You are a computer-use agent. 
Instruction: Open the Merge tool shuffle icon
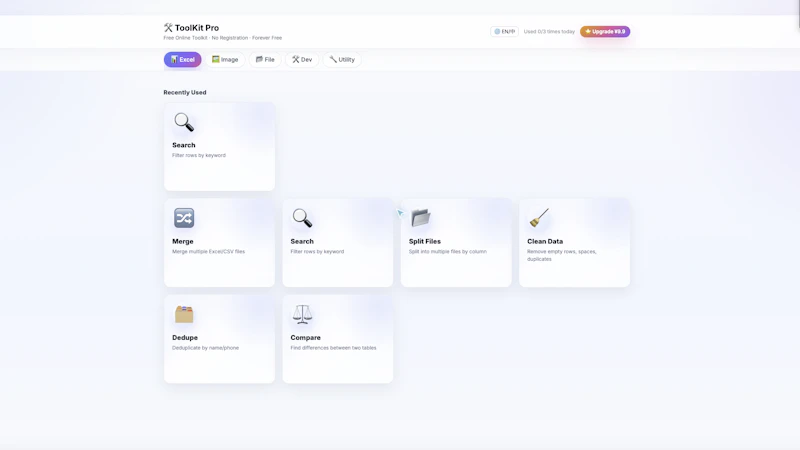184,218
